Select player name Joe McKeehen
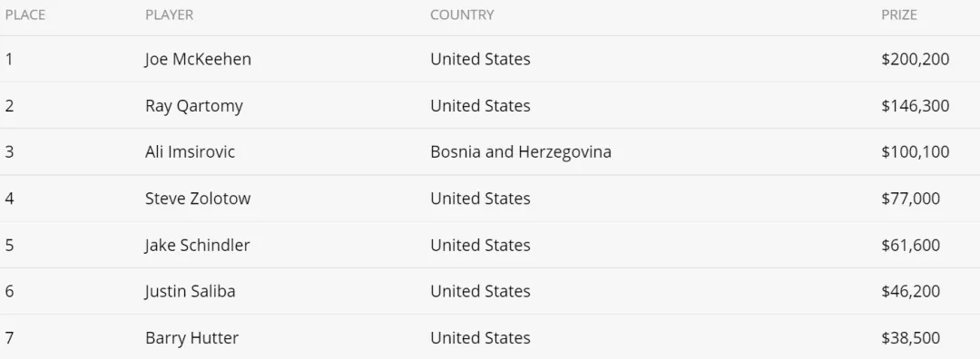This screenshot has width=980, height=359. click(x=198, y=59)
